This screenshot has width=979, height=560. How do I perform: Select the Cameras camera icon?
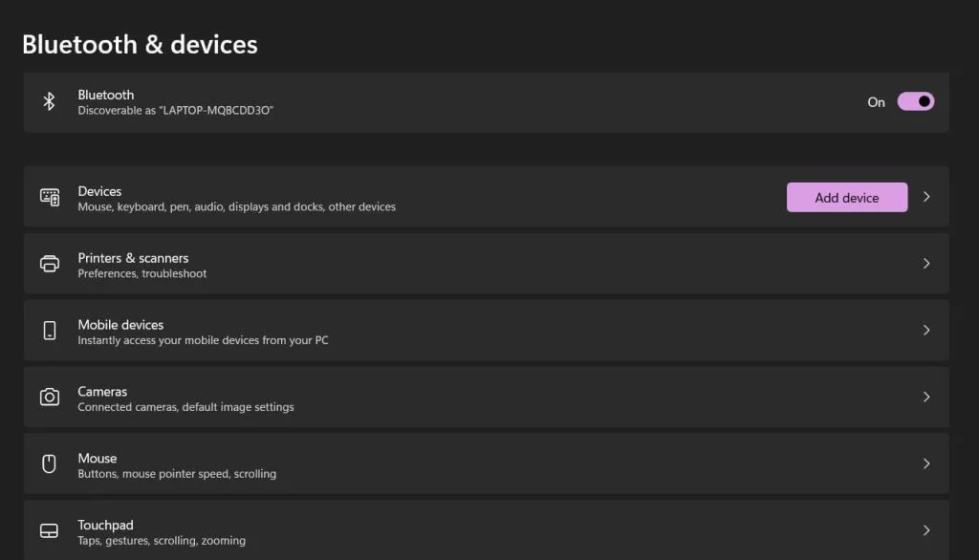49,397
